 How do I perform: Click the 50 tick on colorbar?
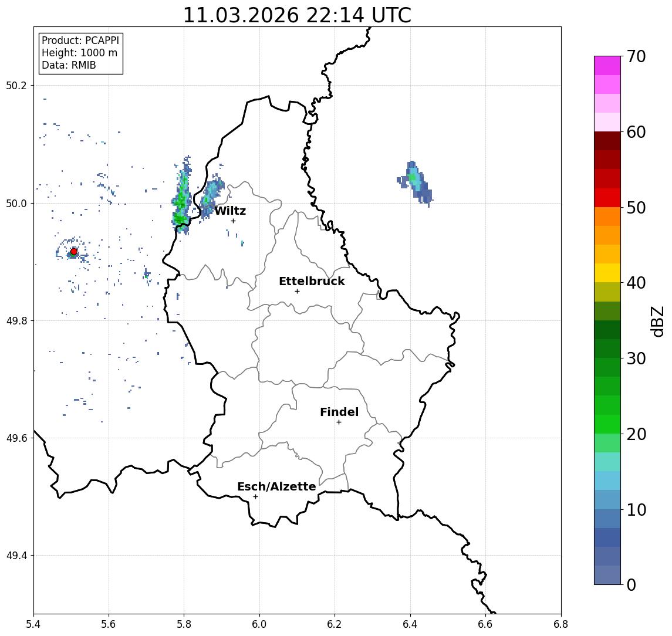click(636, 208)
